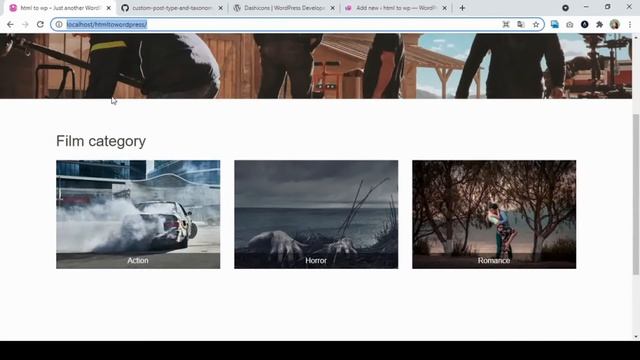Click the Action caption label
Image resolution: width=640 pixels, height=360 pixels.
coord(138,260)
